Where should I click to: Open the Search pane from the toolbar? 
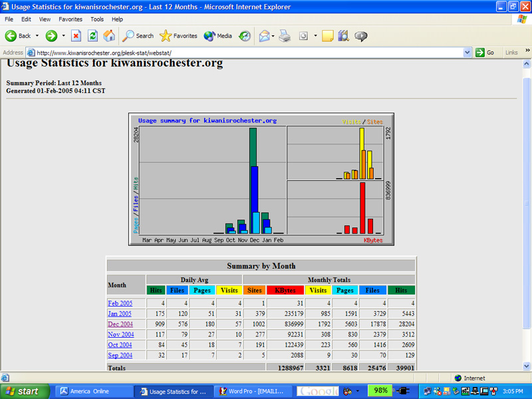click(138, 36)
